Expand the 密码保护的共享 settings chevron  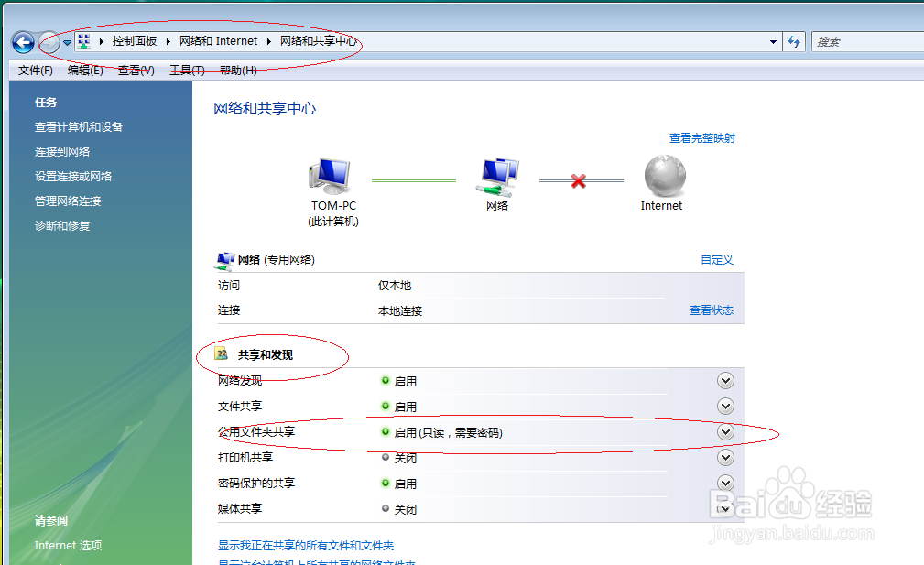725,484
